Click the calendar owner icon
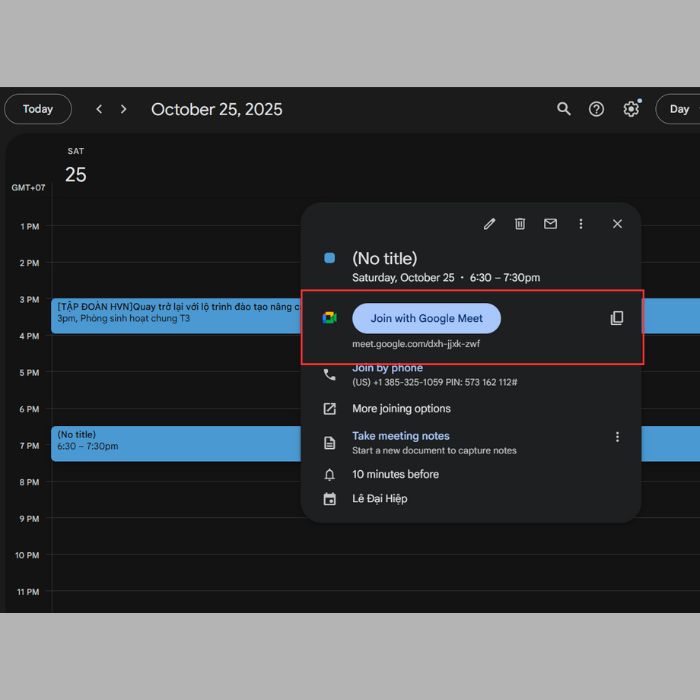Screen dimensions: 700x700 tap(329, 499)
